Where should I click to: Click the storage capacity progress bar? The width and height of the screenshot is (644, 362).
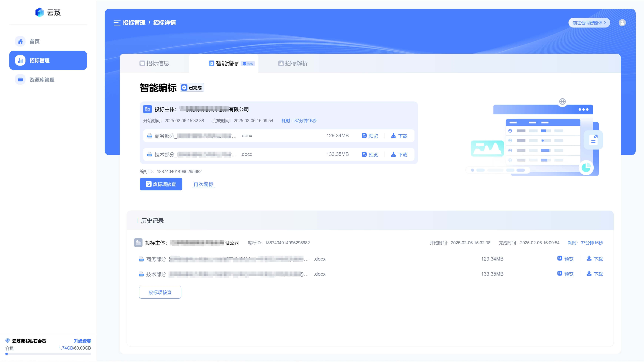click(48, 354)
